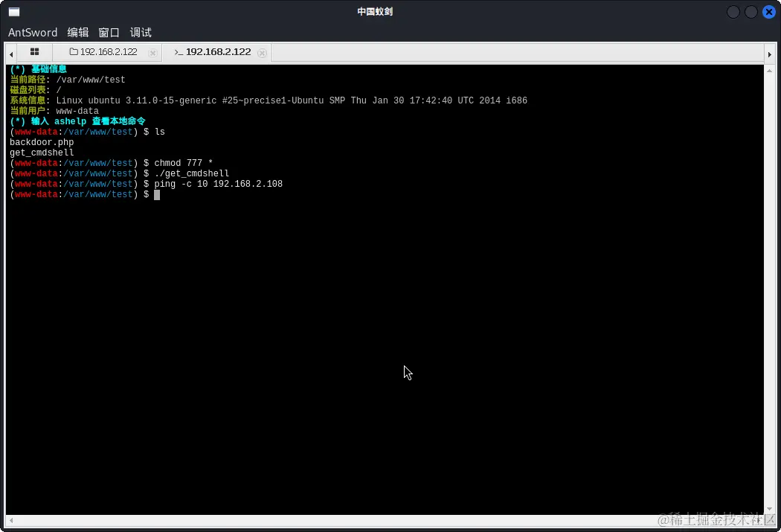Click the folder icon on first tab
Screen dimensions: 781x532
(x=74, y=51)
